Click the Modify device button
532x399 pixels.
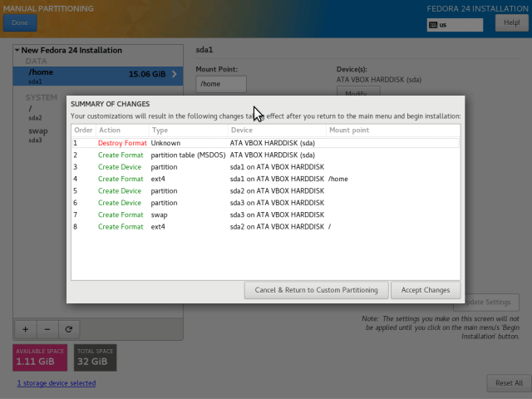pos(358,91)
